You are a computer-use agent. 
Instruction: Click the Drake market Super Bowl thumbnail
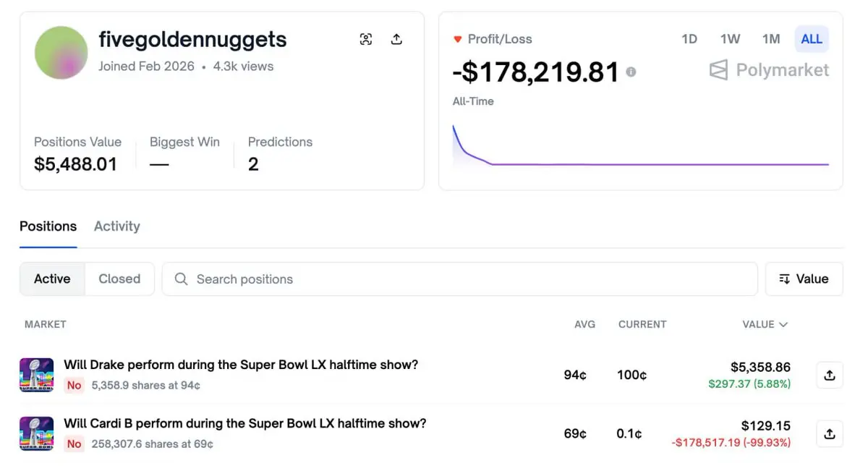pyautogui.click(x=36, y=375)
